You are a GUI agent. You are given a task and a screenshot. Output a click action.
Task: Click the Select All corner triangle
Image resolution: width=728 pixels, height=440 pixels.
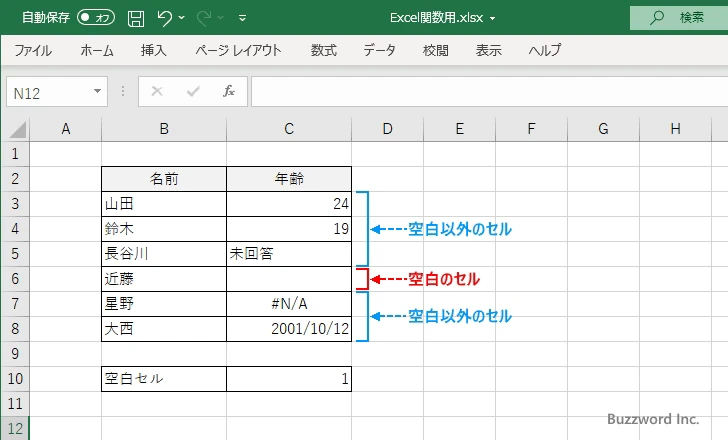click(x=17, y=129)
